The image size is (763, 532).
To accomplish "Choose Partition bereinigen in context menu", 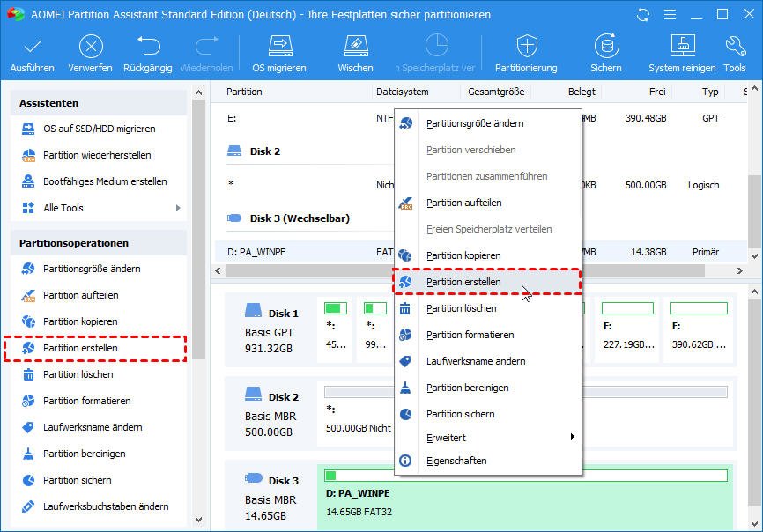I will click(x=487, y=388).
